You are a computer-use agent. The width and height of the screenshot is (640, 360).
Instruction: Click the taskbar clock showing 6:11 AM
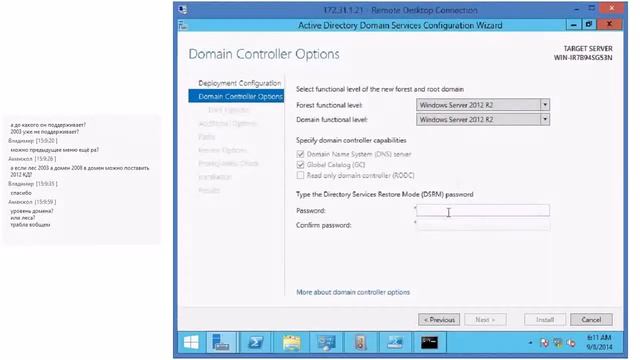(x=599, y=342)
